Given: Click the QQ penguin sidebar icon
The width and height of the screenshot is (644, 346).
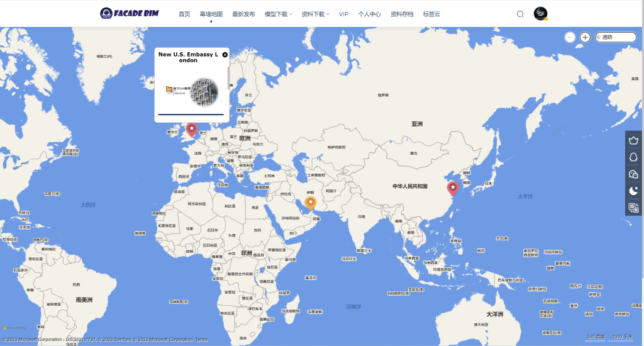Looking at the screenshot, I should [x=633, y=157].
